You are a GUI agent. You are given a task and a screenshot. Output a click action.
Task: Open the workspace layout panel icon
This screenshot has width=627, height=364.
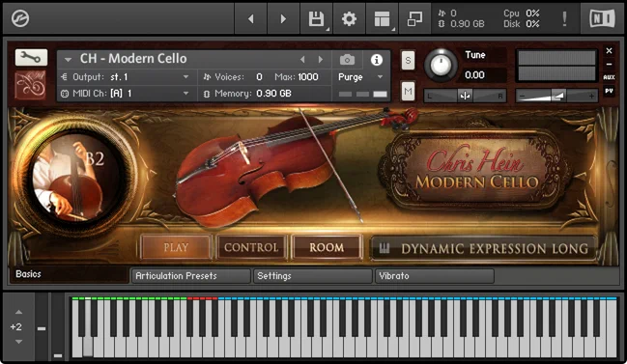click(382, 18)
